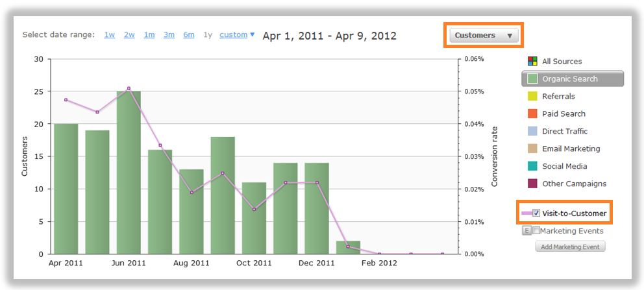Image resolution: width=644 pixels, height=290 pixels.
Task: Click the Dec 2011 bar
Action: tap(317, 208)
